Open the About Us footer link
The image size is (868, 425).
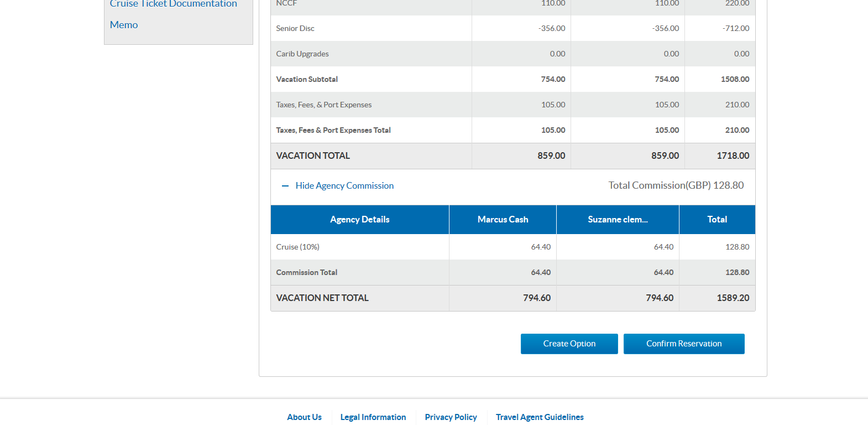click(304, 417)
